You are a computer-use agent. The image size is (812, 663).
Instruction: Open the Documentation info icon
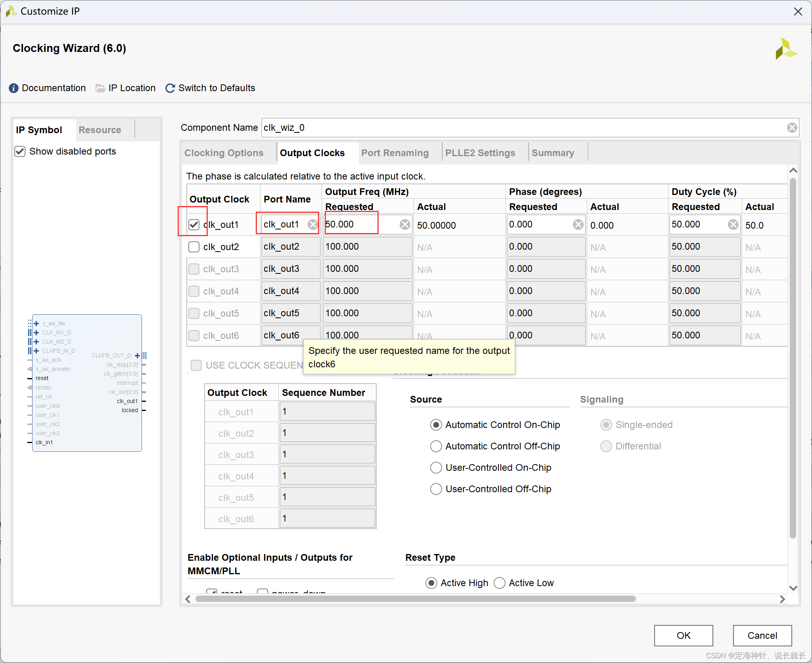[13, 88]
